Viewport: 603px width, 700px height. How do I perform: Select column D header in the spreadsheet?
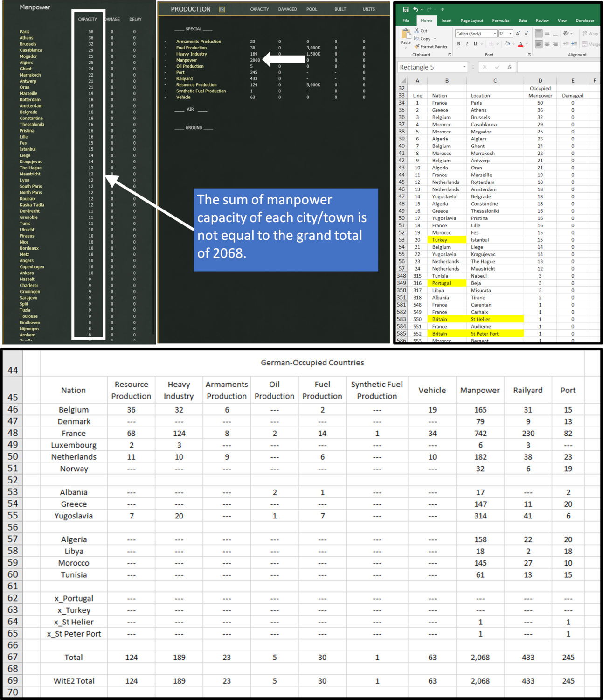(540, 81)
